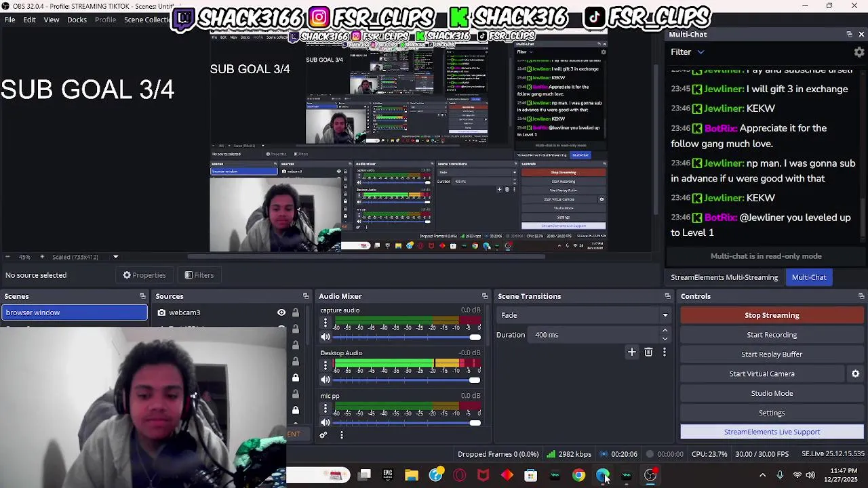868x488 pixels.
Task: Open capture audio options menu dots
Action: [x=325, y=323]
